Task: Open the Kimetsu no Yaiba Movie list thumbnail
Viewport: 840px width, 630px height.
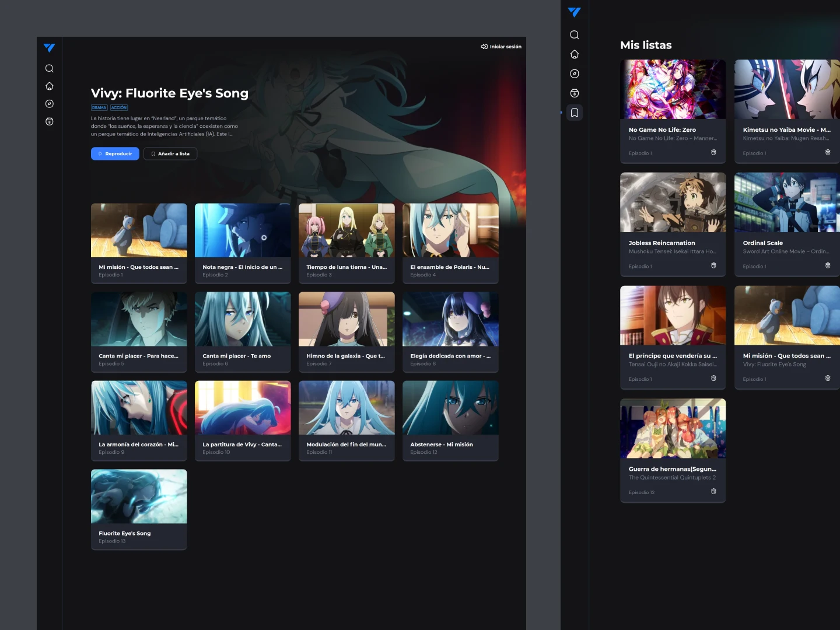Action: 787,89
